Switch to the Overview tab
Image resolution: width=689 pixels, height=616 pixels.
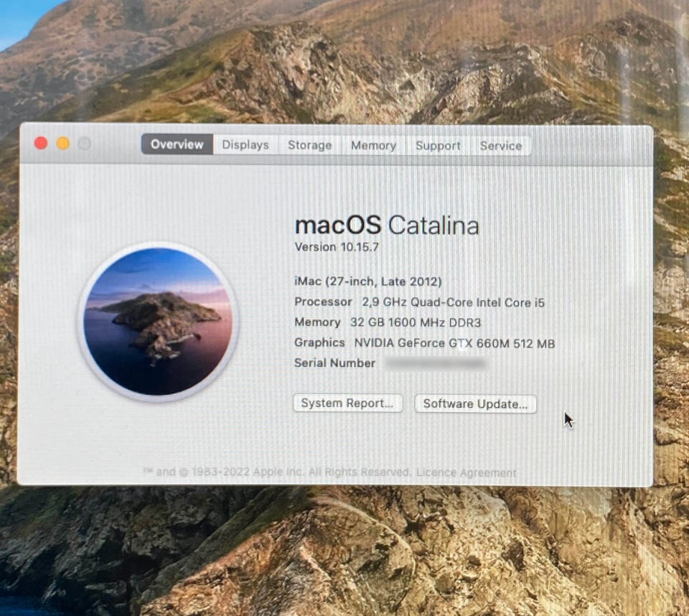[x=177, y=144]
